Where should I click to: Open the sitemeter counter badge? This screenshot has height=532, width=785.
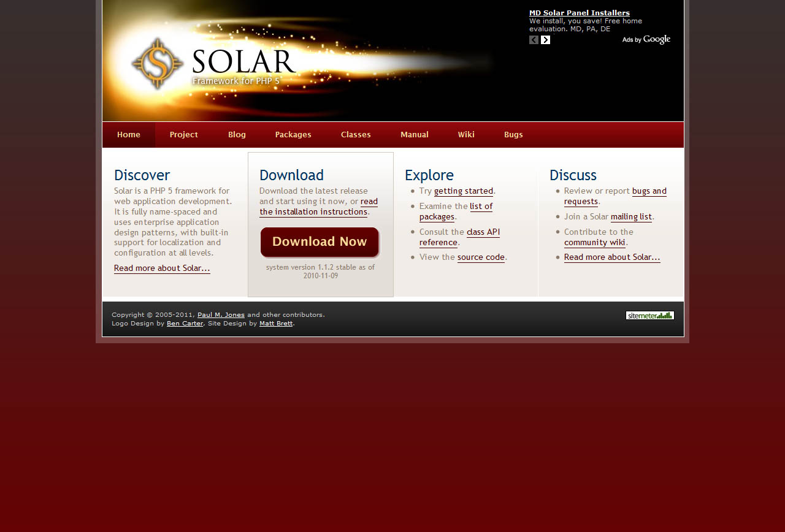(650, 315)
